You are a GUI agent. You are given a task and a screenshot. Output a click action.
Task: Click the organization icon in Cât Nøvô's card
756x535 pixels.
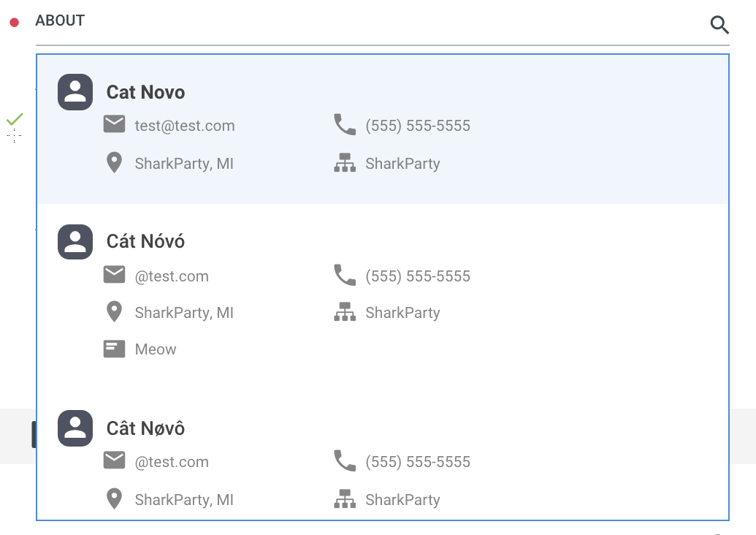[x=345, y=498]
